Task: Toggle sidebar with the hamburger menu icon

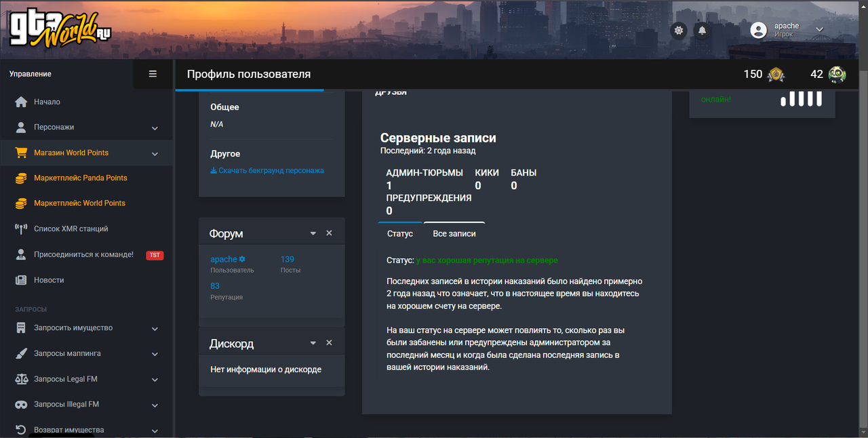Action: (x=153, y=74)
